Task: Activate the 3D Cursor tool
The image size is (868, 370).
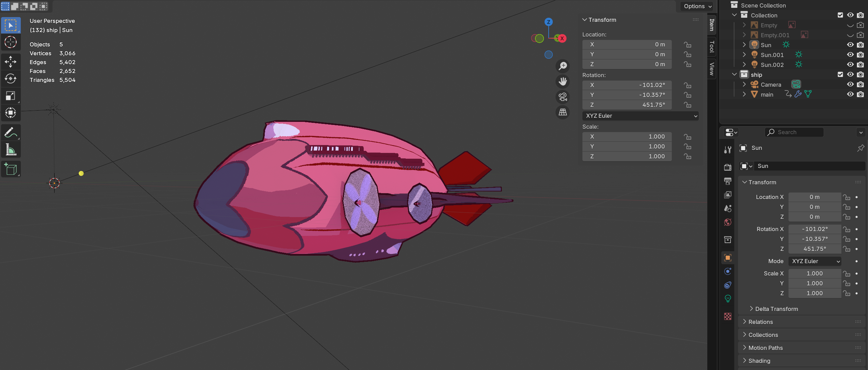Action: 11,42
